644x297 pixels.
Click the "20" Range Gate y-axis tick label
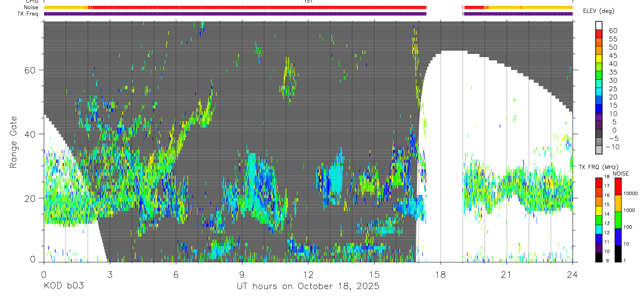click(x=30, y=198)
